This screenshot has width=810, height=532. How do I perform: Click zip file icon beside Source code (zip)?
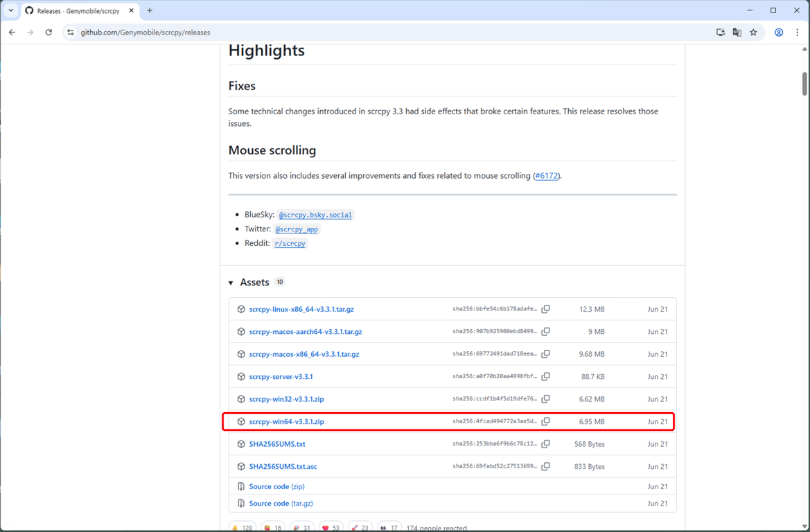pyautogui.click(x=240, y=486)
